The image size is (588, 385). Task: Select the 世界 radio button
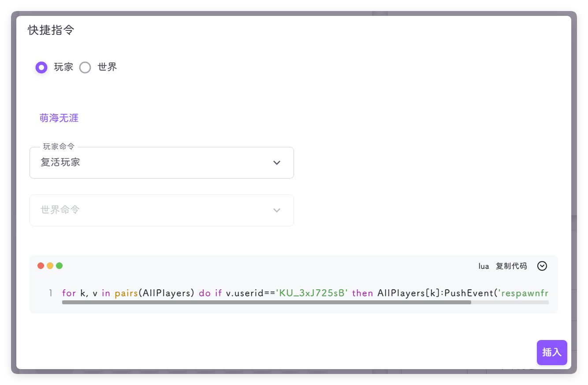85,67
